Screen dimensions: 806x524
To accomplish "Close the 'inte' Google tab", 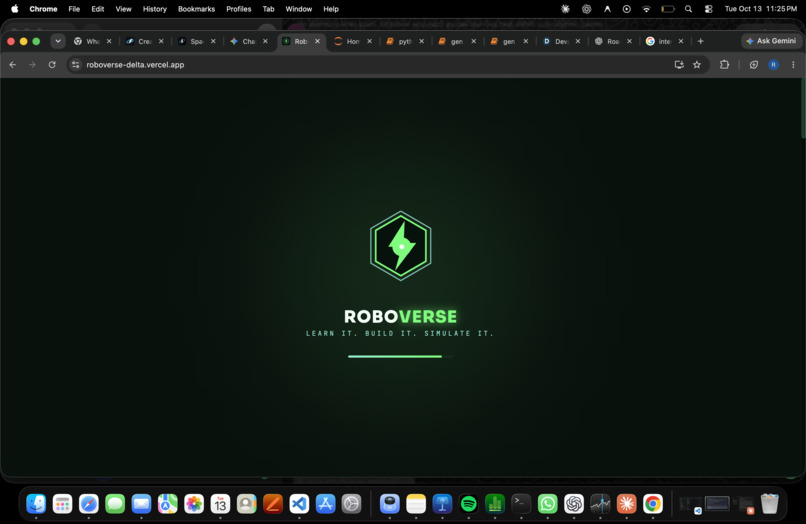I will 681,41.
